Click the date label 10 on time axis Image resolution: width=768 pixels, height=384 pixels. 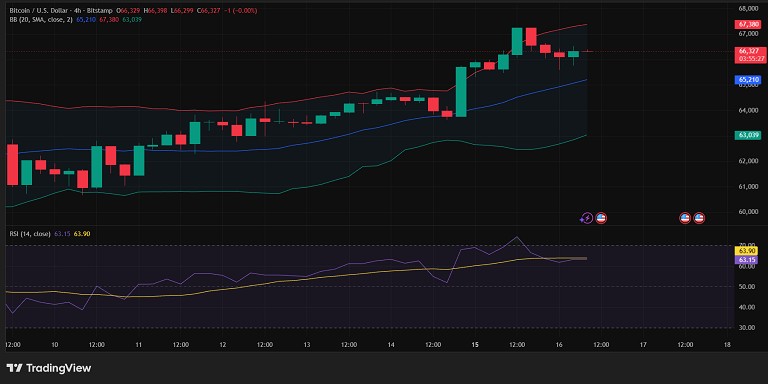pos(54,345)
